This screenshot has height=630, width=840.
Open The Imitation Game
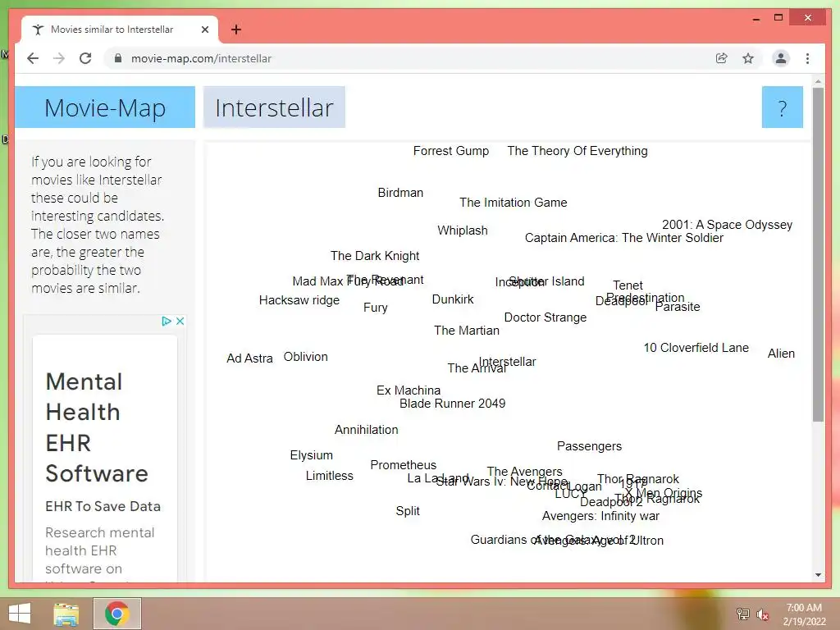(514, 203)
